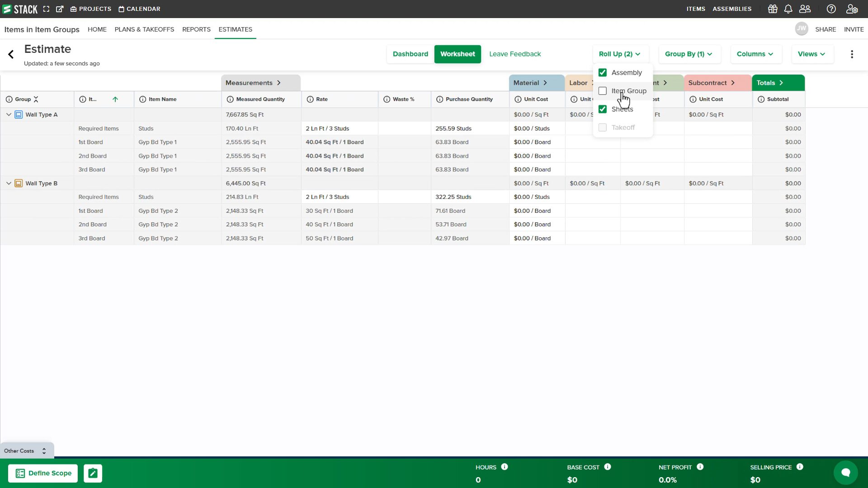Click the fullscreen icon beside STACK logo
Viewport: 868px width, 488px height.
(46, 9)
